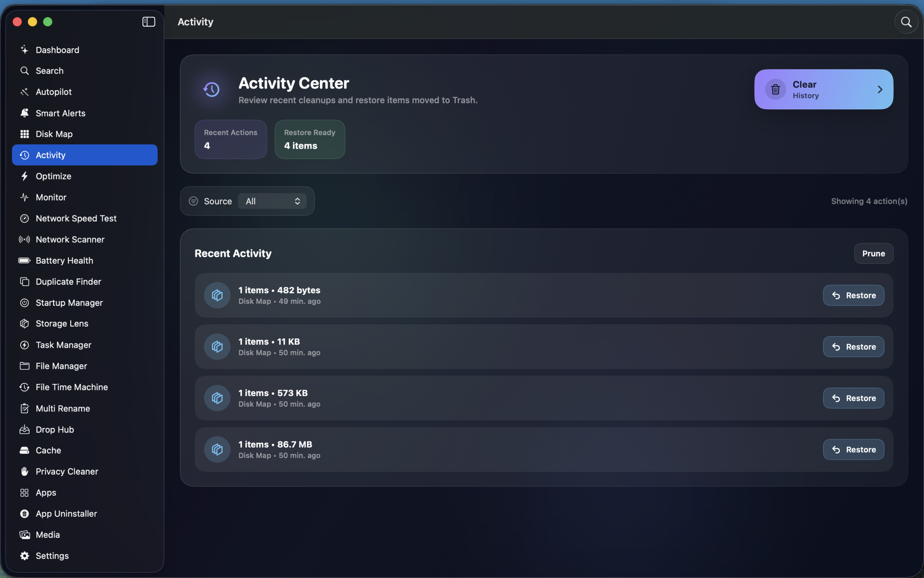Click the Monitor waveform icon
This screenshot has height=578, width=924.
coord(25,197)
